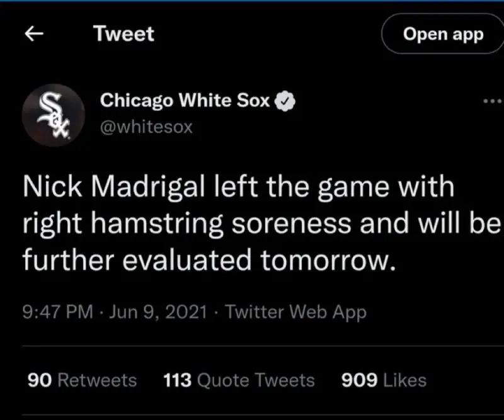Click the 9:47 PM timestamp

[57, 311]
